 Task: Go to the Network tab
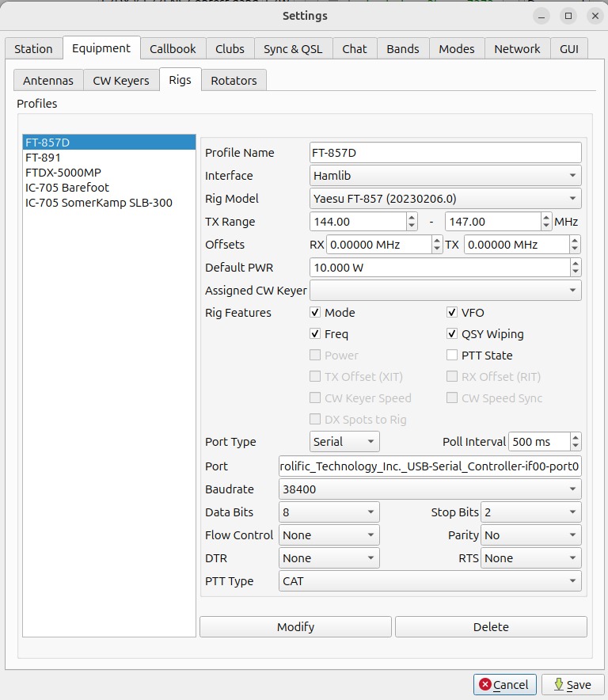[517, 48]
